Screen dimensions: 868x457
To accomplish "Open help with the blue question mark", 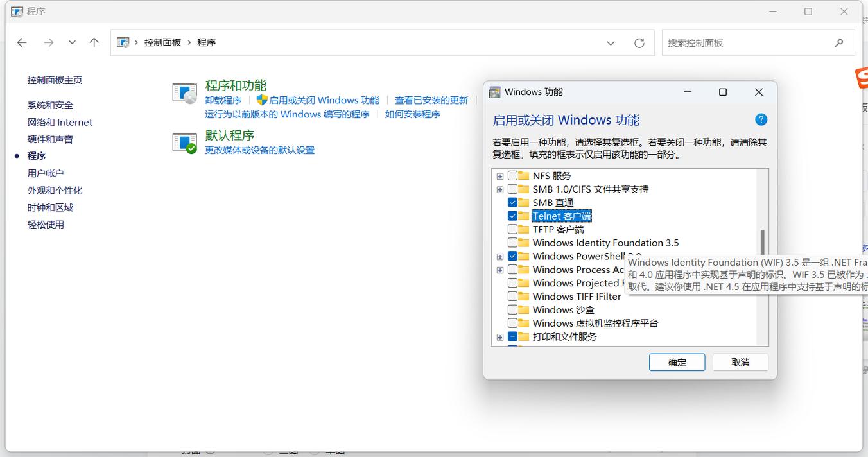I will tap(761, 119).
